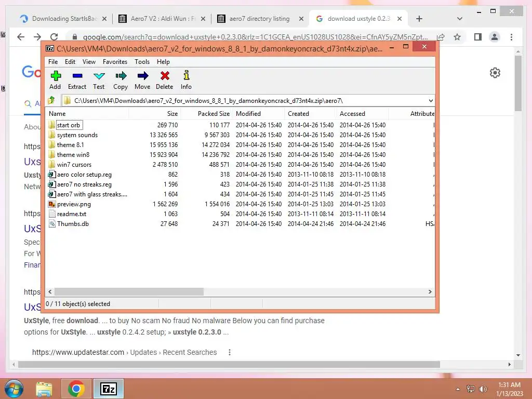Viewport: 532px width, 399px height.
Task: Open the Tools menu
Action: click(x=142, y=62)
